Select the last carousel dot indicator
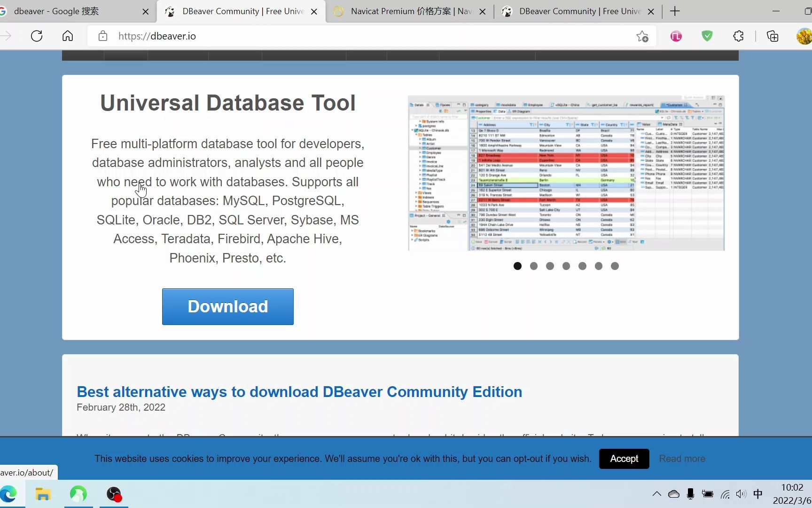Image resolution: width=812 pixels, height=508 pixels. [x=615, y=266]
